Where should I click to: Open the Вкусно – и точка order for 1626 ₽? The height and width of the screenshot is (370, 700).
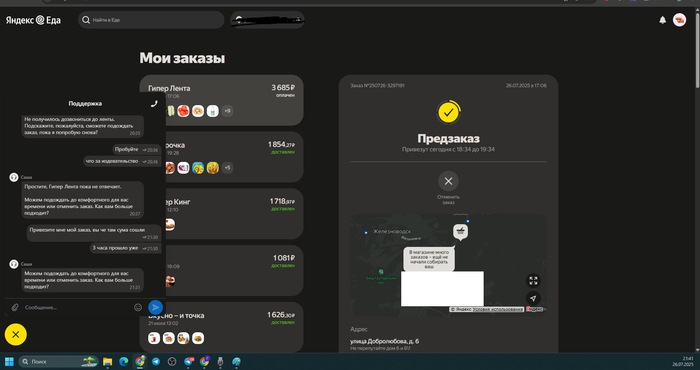pyautogui.click(x=221, y=327)
